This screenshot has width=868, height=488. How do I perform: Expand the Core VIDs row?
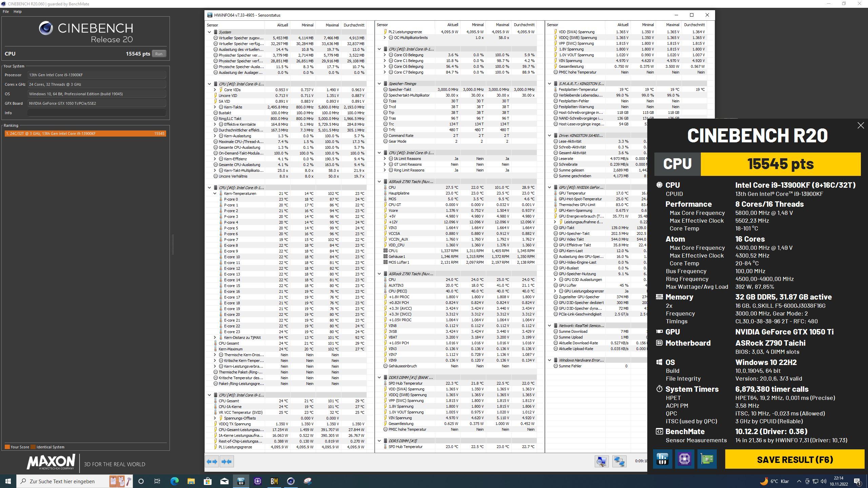coord(215,90)
